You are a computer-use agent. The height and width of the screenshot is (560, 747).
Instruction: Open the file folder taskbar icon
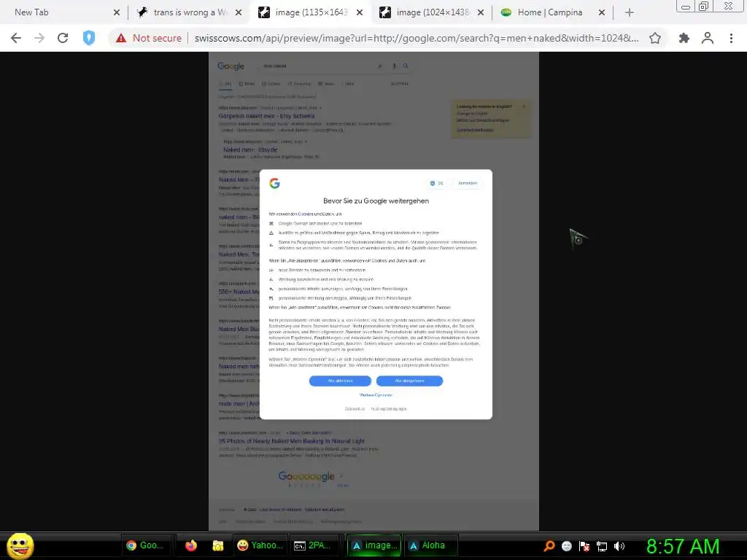(217, 545)
